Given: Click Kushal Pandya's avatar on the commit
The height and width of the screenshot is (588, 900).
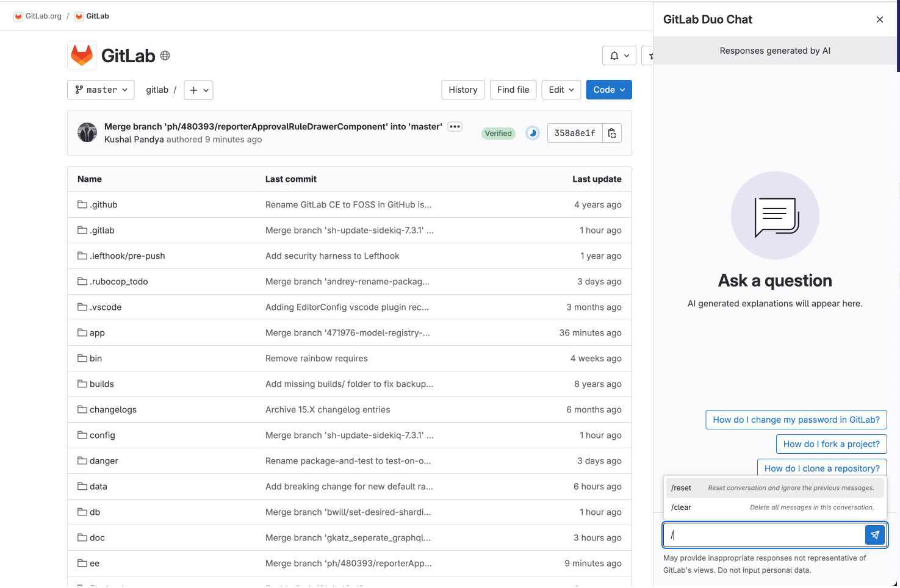Looking at the screenshot, I should click(87, 132).
